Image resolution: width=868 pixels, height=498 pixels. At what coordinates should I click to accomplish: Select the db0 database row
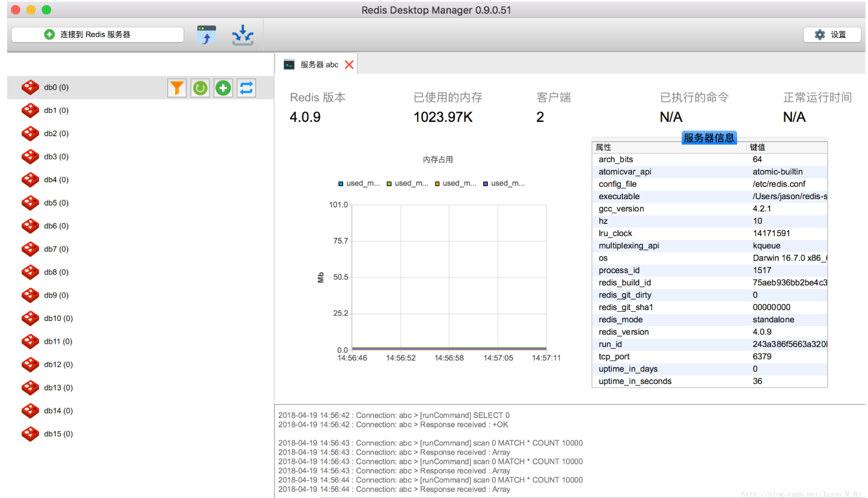(x=141, y=88)
